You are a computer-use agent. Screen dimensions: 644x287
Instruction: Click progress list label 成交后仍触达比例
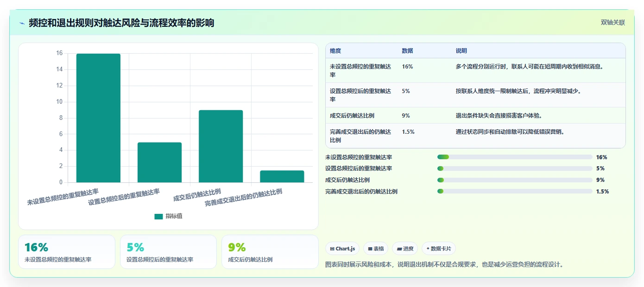(347, 180)
